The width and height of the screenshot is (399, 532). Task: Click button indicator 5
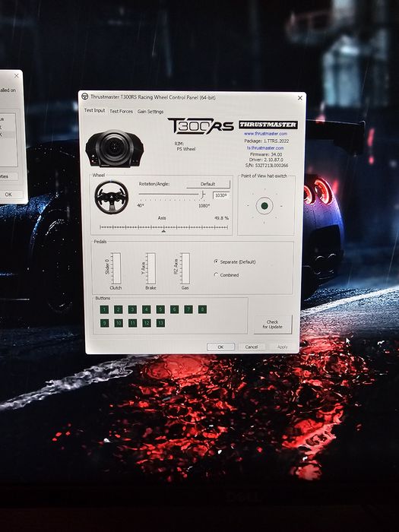coord(160,309)
